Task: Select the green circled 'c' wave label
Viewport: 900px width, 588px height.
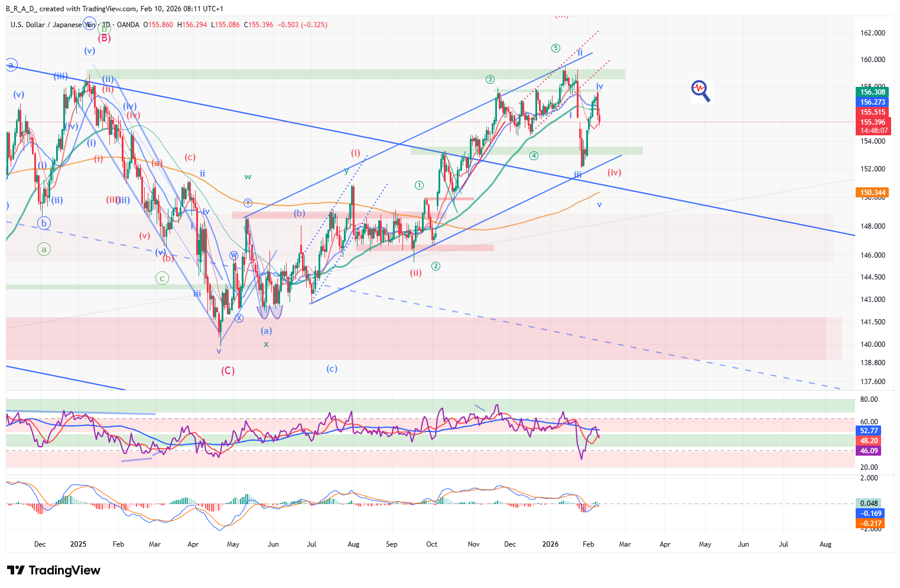Action: (x=162, y=278)
